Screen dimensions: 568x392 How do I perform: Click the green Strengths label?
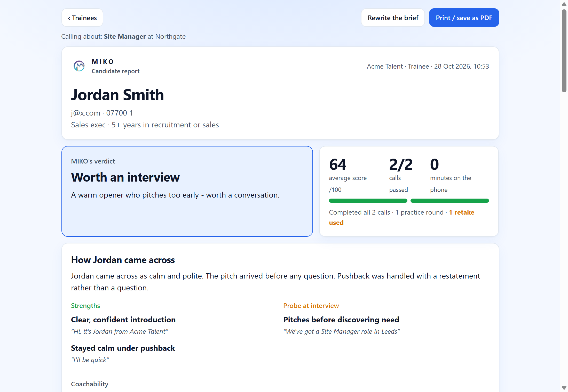tap(85, 306)
